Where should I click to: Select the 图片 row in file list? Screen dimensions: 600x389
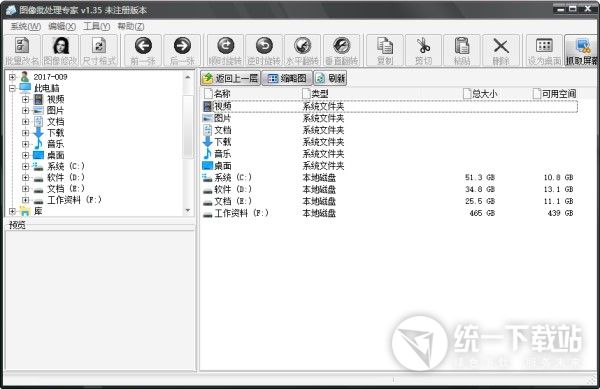(390, 118)
